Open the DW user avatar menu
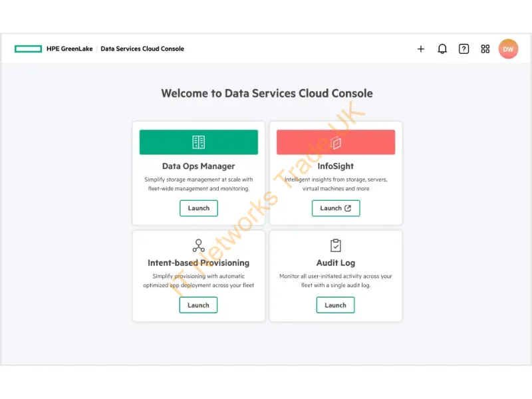The height and width of the screenshot is (399, 532). click(x=508, y=49)
